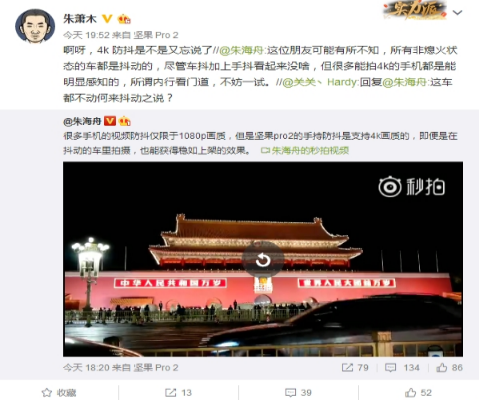
Task: Open the @关关、Hardy mention link
Action: [319, 82]
